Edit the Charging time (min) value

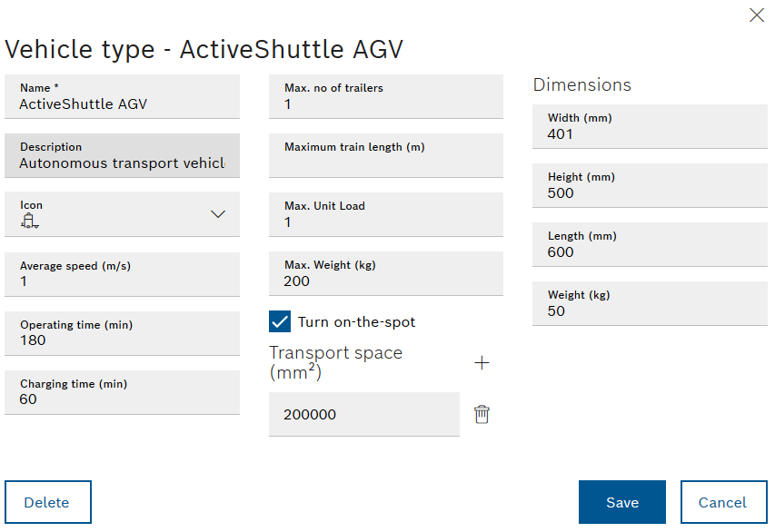point(122,399)
